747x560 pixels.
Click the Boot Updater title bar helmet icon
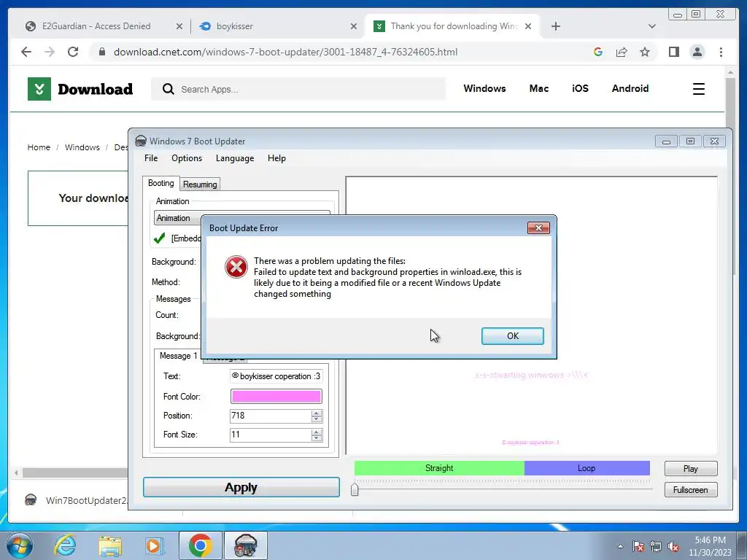(x=141, y=141)
